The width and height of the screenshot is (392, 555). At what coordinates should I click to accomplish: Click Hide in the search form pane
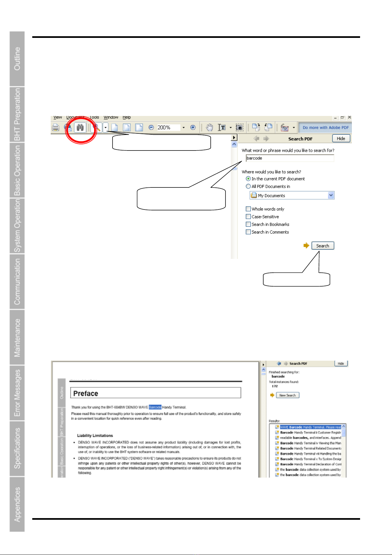point(341,139)
